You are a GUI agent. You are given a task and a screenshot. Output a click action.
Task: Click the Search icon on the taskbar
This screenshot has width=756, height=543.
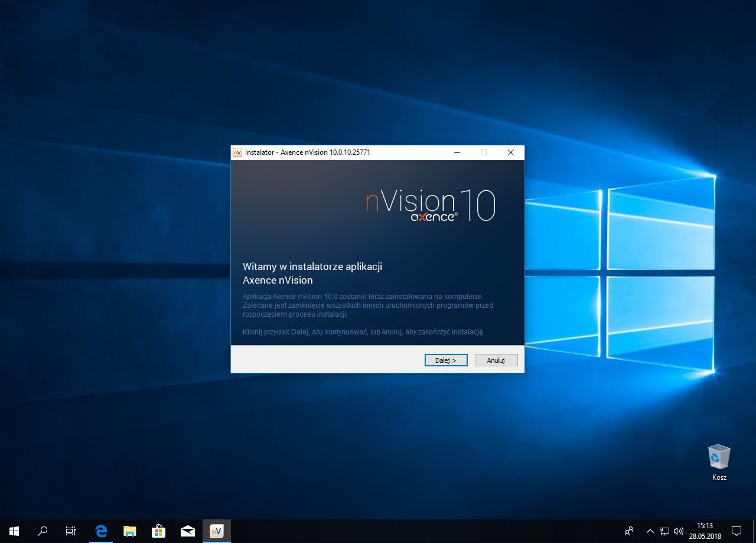(x=42, y=531)
